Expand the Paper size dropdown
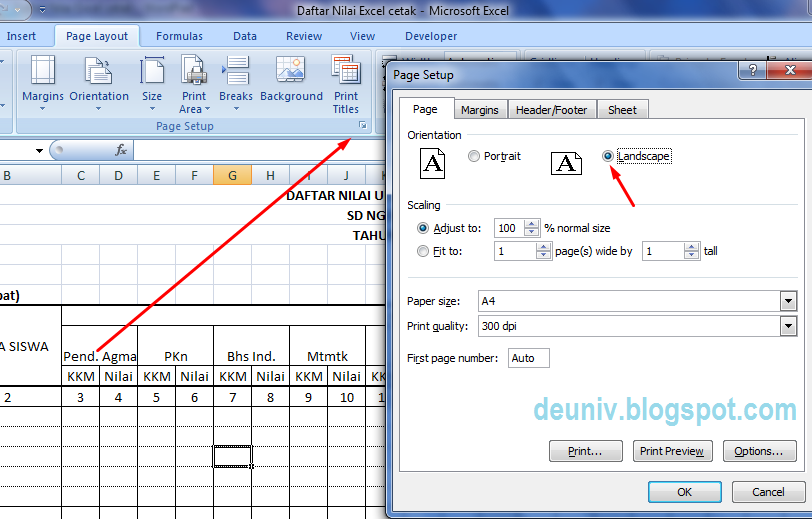The height and width of the screenshot is (519, 812). (x=788, y=301)
